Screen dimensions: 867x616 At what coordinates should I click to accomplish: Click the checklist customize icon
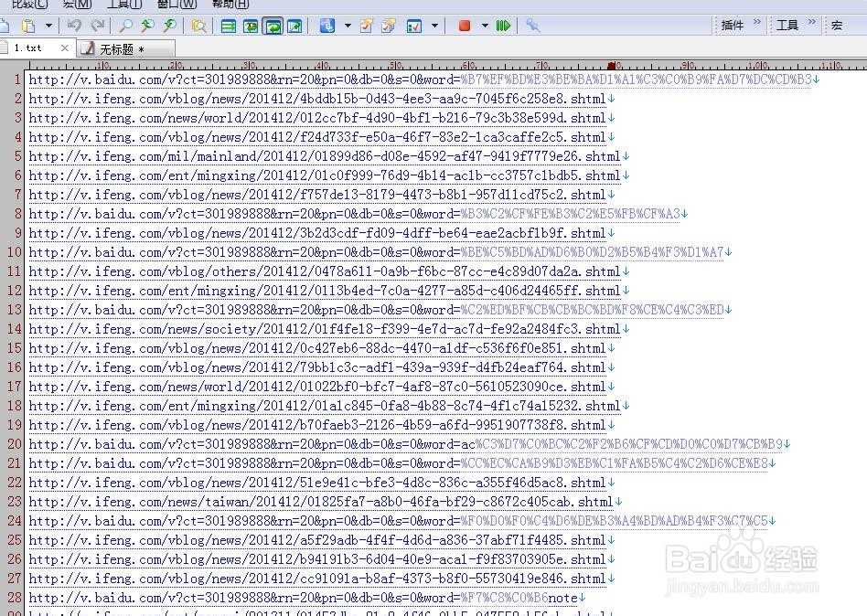coord(414,26)
